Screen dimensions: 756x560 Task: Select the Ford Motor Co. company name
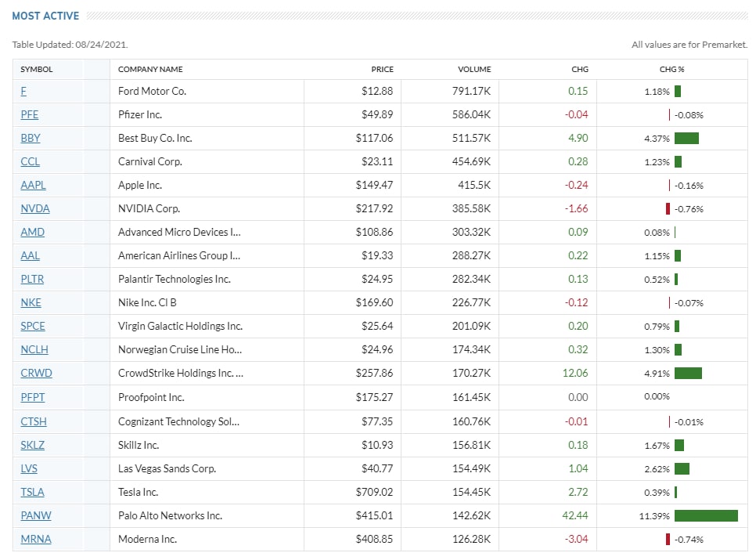(x=153, y=91)
